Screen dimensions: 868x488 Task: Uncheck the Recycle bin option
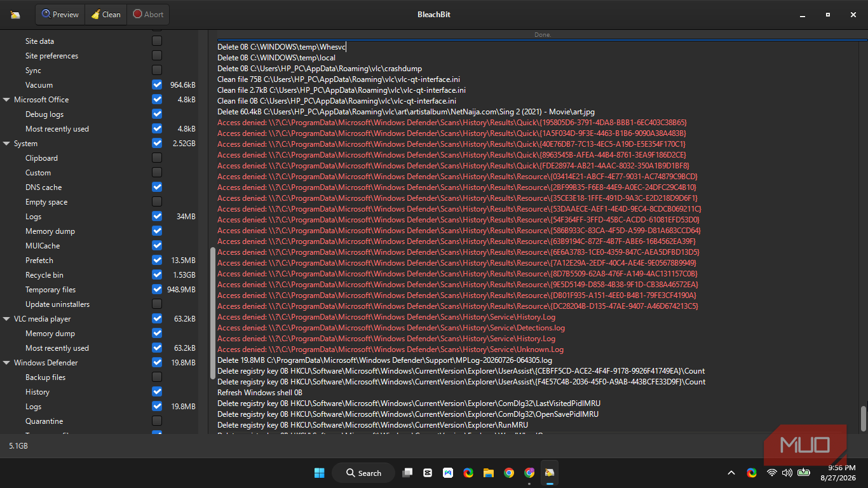[x=157, y=274]
